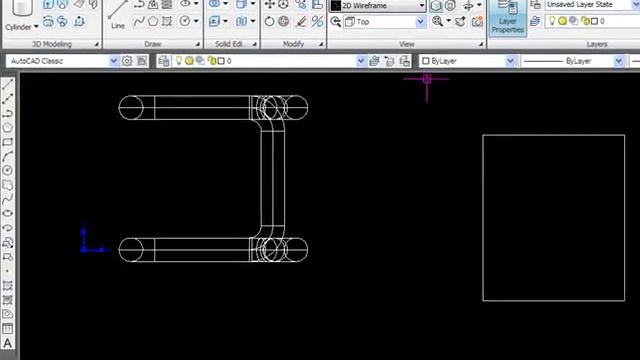Click the Multiline Text A tool in the left toolbar
Viewport: 640px width, 360px height.
click(x=8, y=343)
